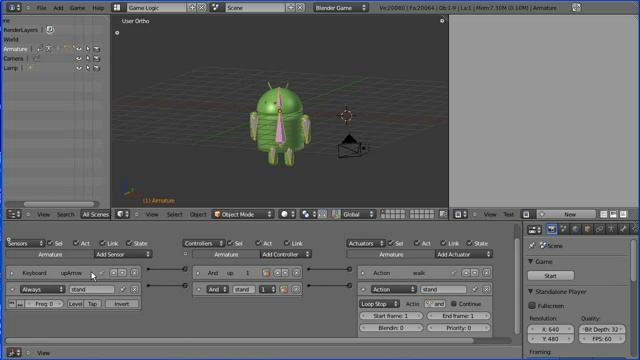The width and height of the screenshot is (640, 360).
Task: Open the viewport shading mode selector
Action: coord(287,214)
